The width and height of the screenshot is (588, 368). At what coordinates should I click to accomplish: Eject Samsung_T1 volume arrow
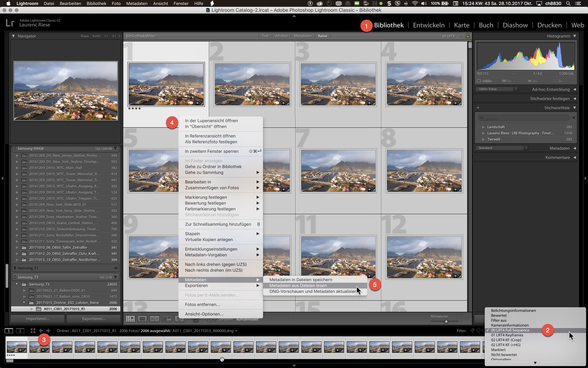click(x=115, y=268)
